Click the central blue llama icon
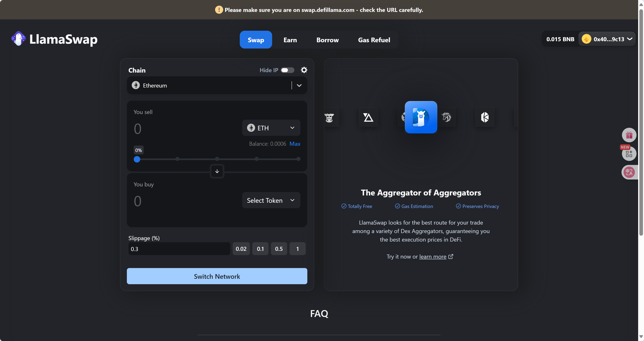 [x=421, y=117]
